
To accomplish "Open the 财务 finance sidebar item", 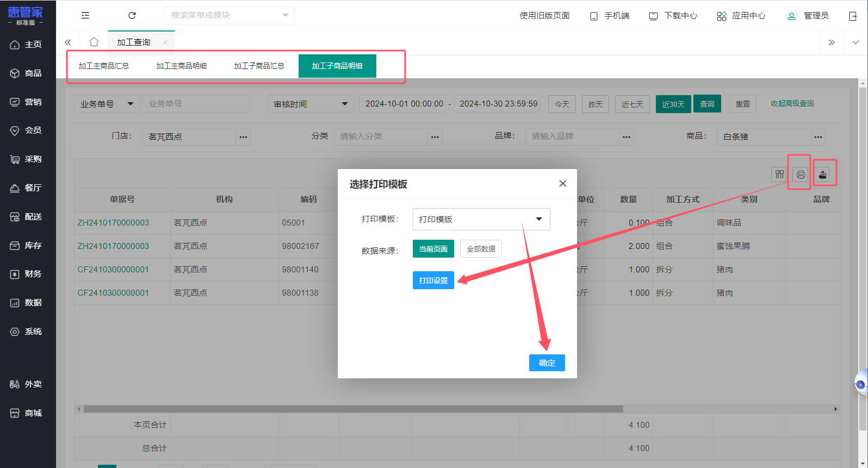I will (26, 274).
